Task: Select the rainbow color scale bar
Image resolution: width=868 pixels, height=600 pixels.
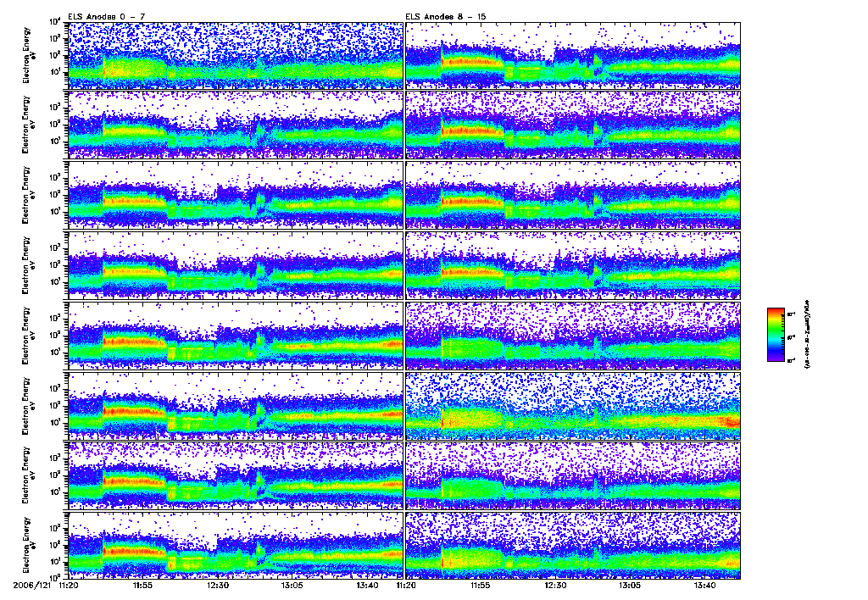Action: point(776,335)
